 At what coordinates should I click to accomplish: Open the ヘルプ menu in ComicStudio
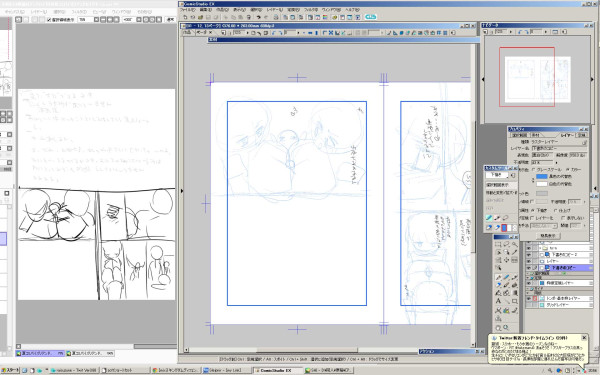coord(352,10)
